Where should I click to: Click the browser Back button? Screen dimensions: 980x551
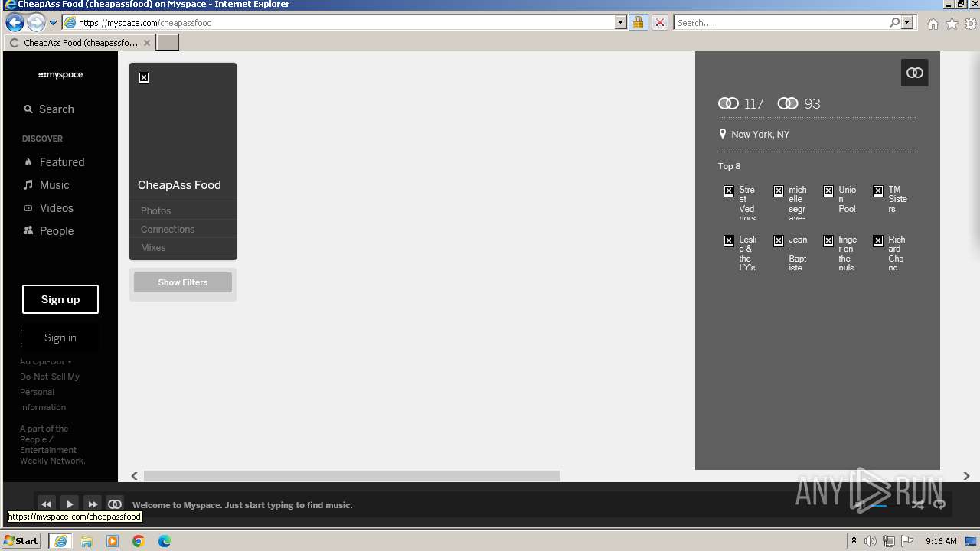tap(15, 22)
